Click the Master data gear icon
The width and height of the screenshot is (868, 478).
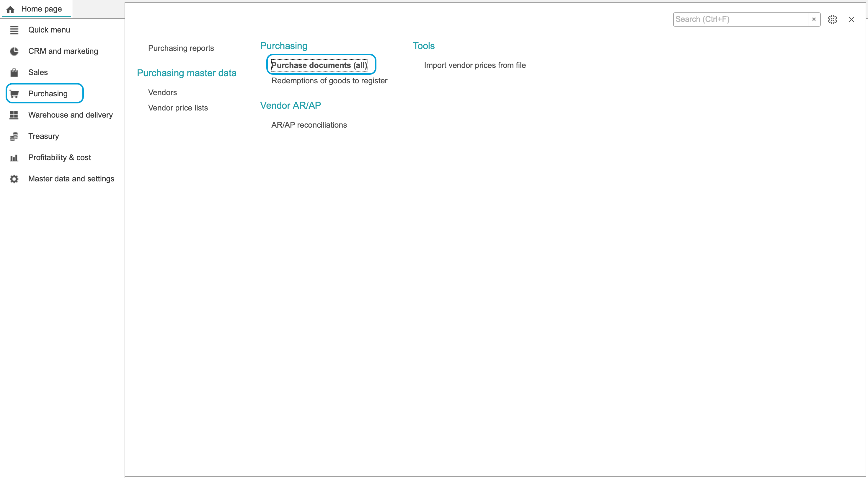(x=14, y=179)
